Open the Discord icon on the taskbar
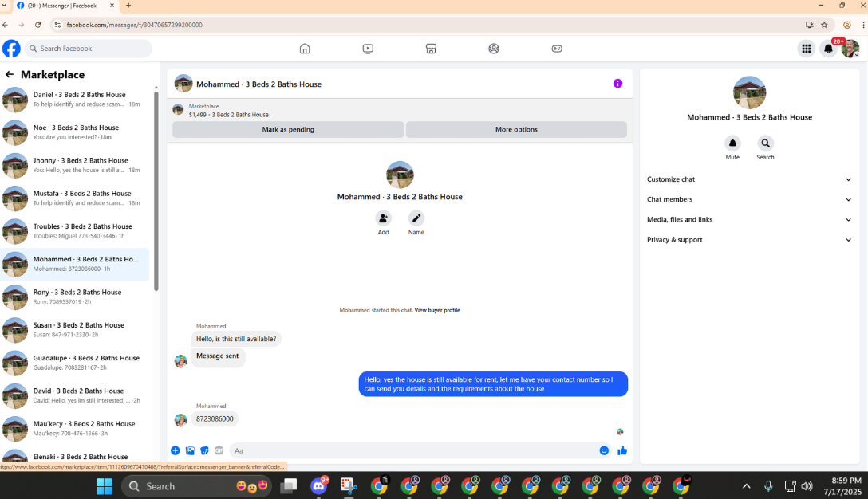Viewport: 868px width, 499px height. (x=318, y=486)
